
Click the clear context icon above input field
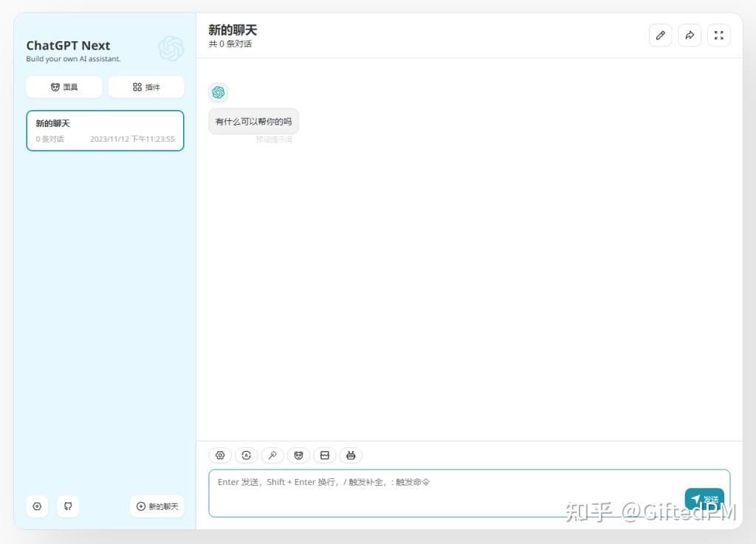(325, 455)
